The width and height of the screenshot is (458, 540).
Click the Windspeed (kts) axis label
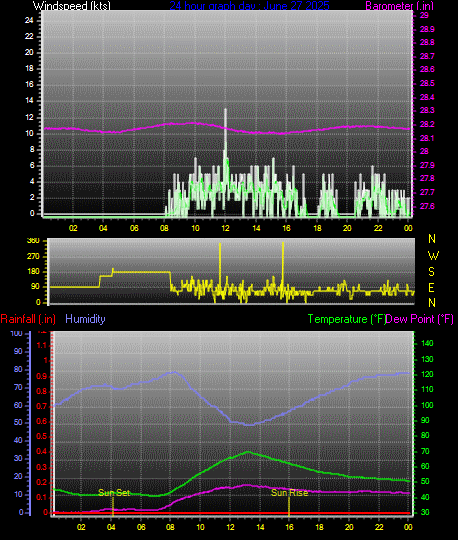pyautogui.click(x=72, y=6)
